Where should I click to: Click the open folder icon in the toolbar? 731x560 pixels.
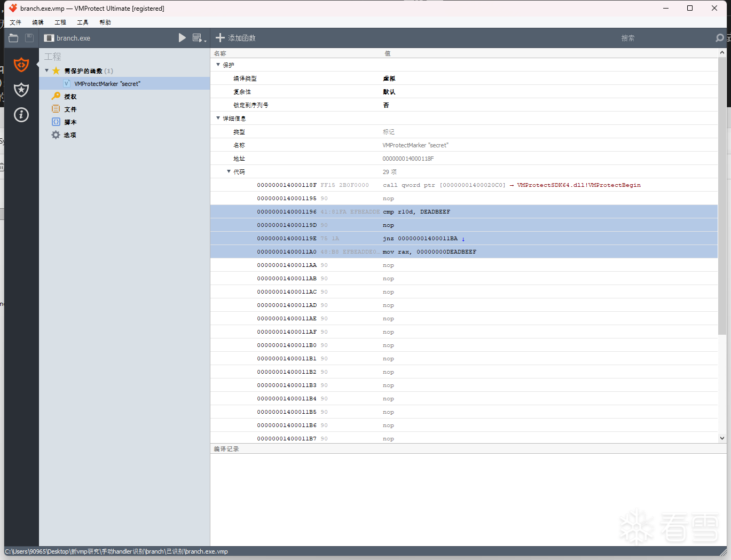click(x=13, y=38)
